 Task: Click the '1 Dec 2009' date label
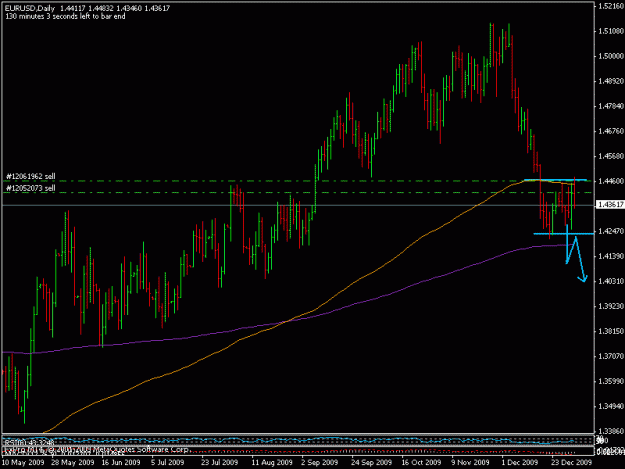point(520,463)
